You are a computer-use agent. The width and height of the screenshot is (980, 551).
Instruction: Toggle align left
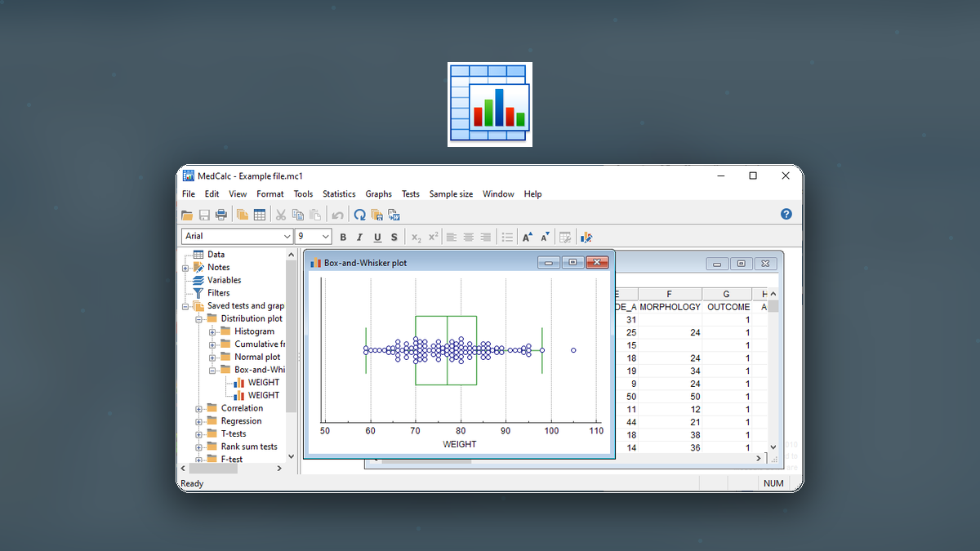[452, 237]
